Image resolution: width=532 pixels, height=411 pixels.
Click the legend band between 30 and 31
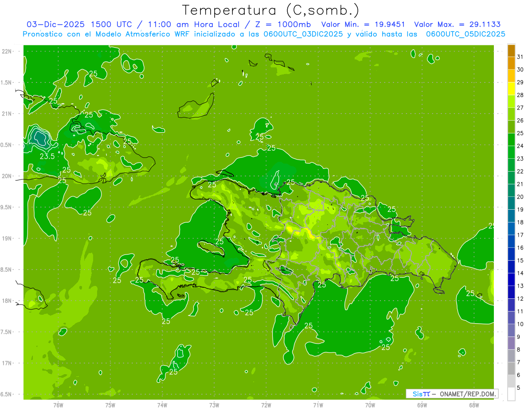tap(511, 63)
